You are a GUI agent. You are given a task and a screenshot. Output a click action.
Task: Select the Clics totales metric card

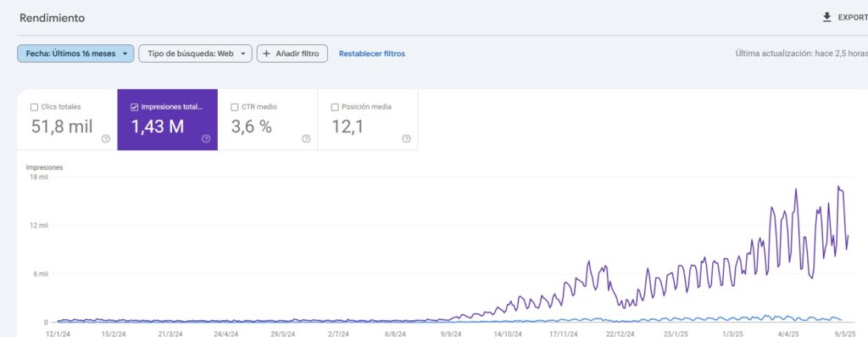(67, 120)
